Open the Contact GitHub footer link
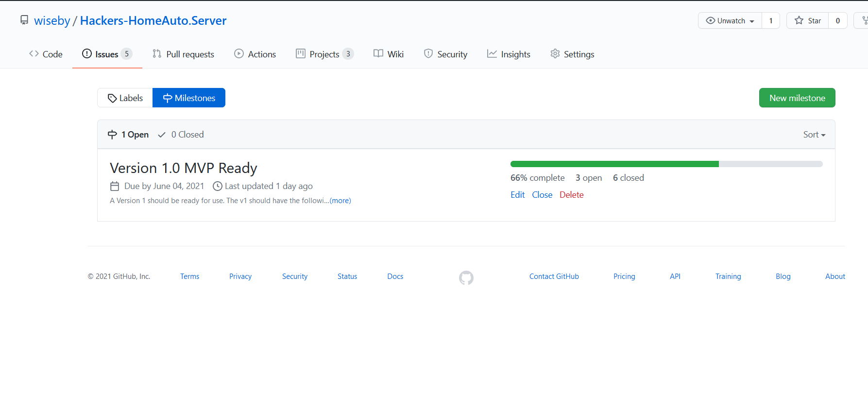This screenshot has height=396, width=868. tap(554, 276)
